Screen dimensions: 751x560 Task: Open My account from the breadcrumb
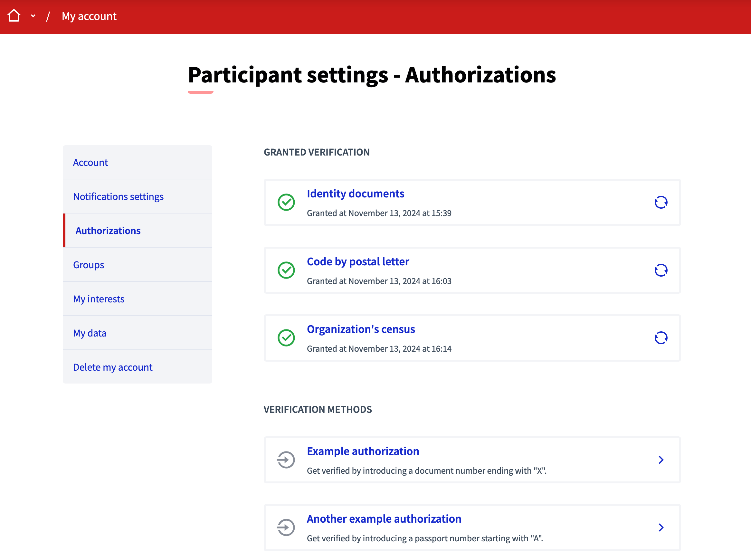click(x=89, y=16)
